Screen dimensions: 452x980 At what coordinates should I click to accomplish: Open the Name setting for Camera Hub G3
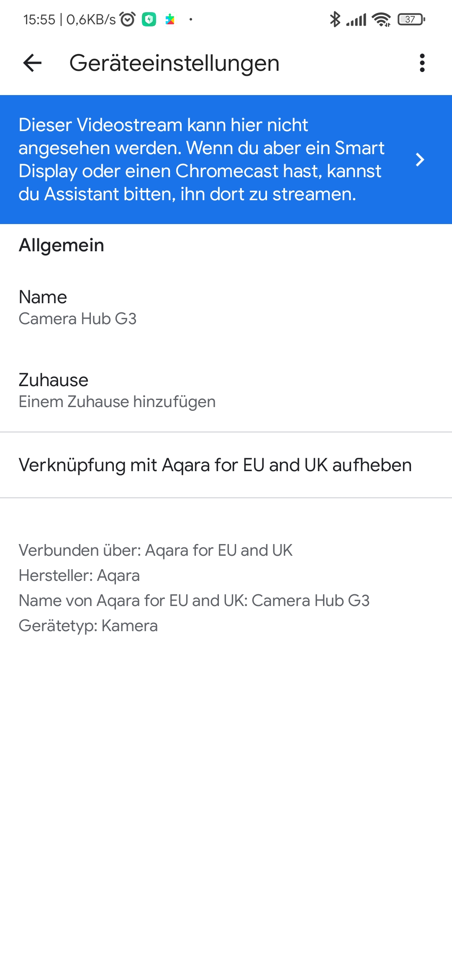point(77,307)
